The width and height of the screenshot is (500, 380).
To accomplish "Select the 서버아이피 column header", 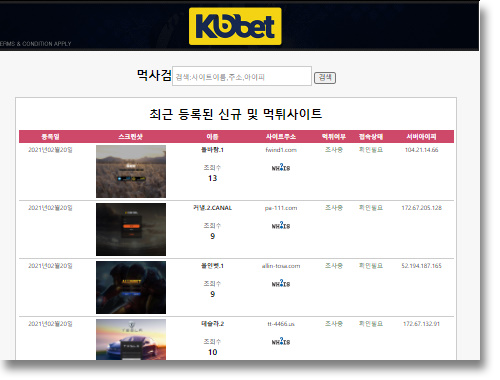I will [x=421, y=137].
